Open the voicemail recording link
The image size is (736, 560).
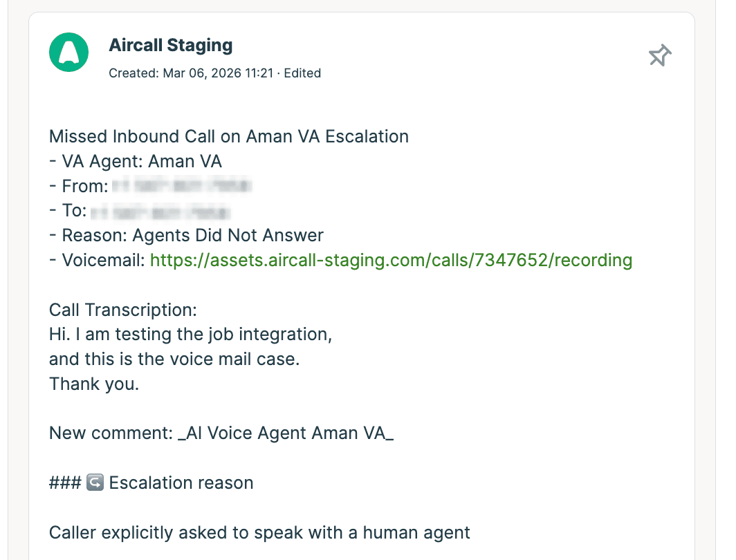pyautogui.click(x=391, y=260)
